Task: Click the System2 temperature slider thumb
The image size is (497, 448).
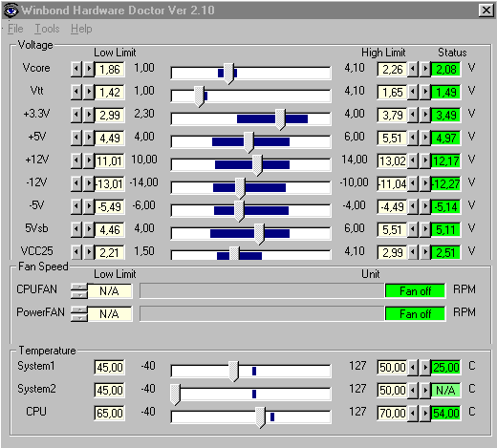Action: click(175, 395)
